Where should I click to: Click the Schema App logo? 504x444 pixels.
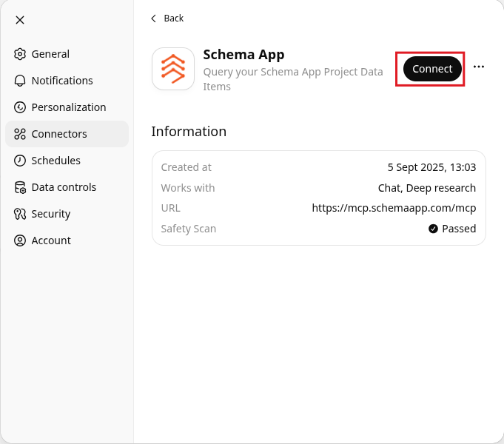point(173,69)
